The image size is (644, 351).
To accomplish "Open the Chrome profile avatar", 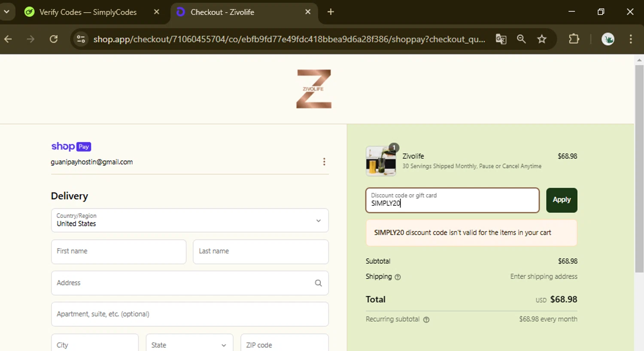I will point(608,39).
